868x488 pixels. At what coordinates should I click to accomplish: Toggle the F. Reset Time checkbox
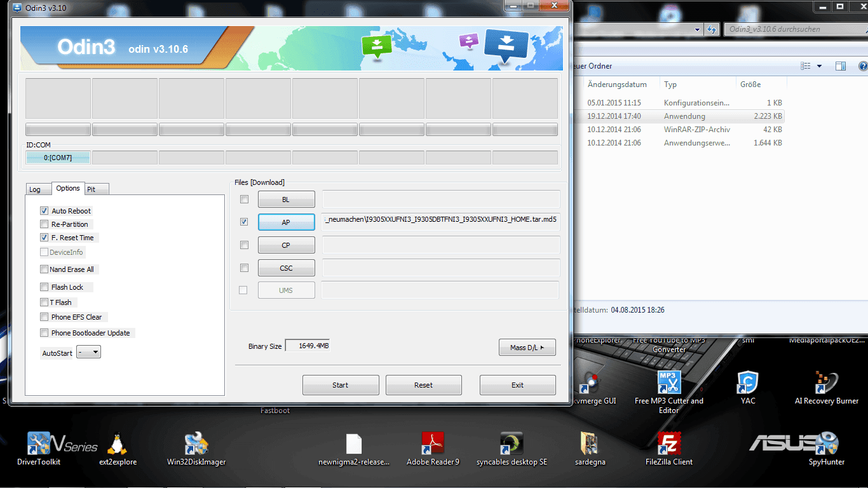coord(44,238)
